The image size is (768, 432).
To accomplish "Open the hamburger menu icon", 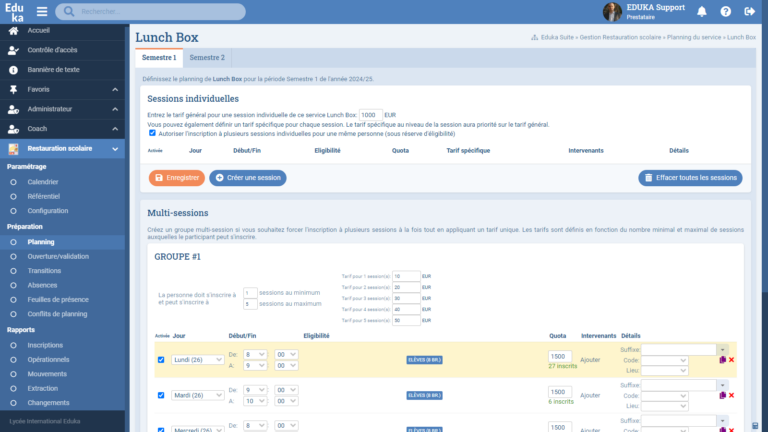I will 42,11.
